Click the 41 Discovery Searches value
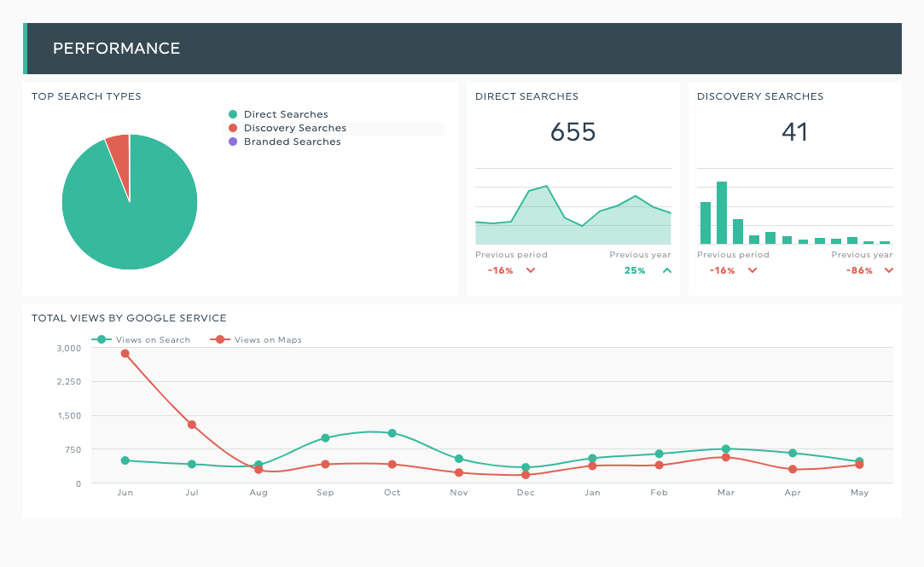The image size is (924, 567). coord(794,132)
